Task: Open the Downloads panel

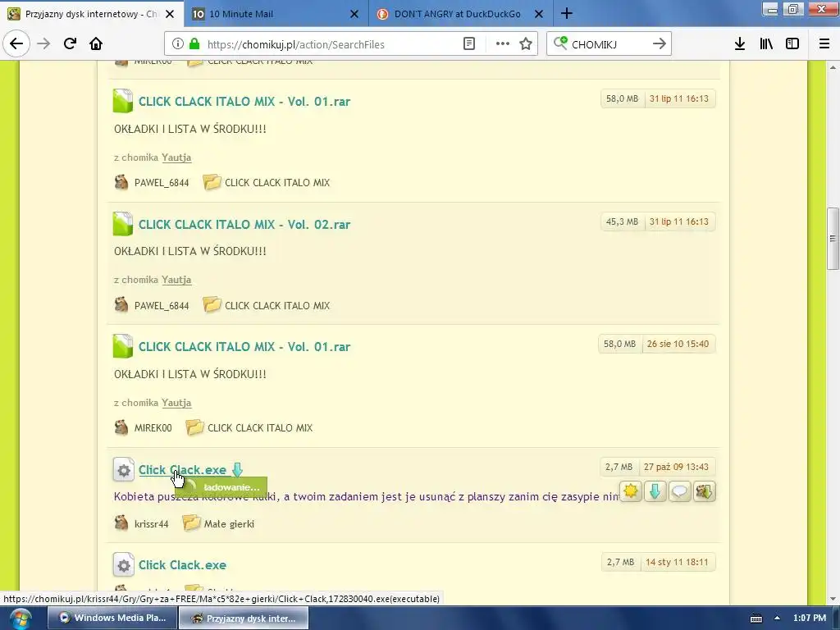Action: [740, 44]
